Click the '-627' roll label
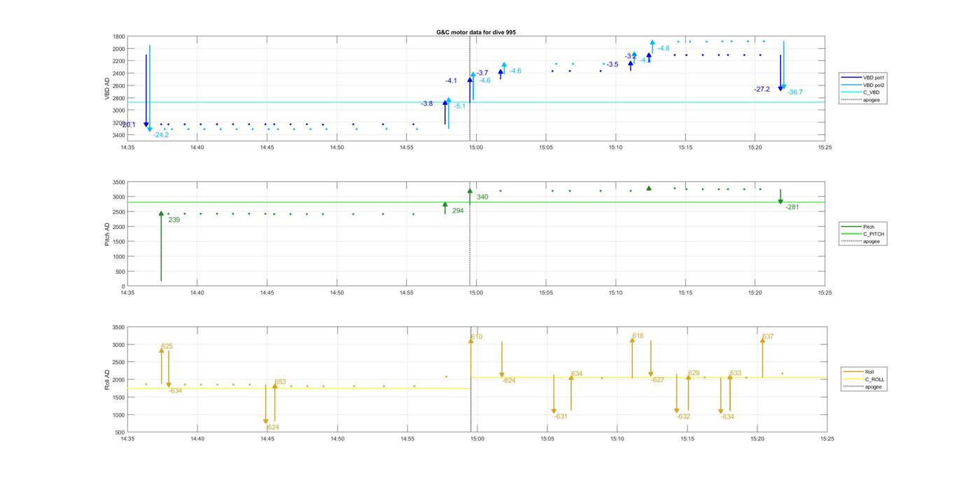The height and width of the screenshot is (485, 980). [x=657, y=380]
